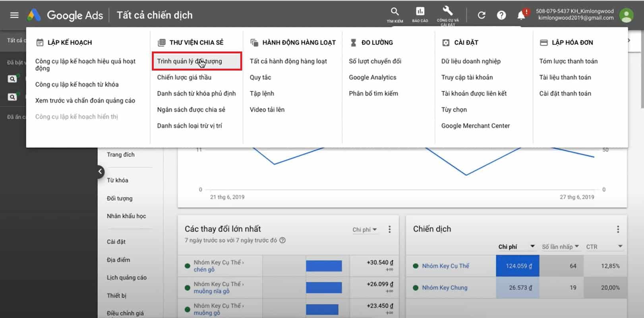Open the muỗng nĩa gỗ keyword link
The width and height of the screenshot is (644, 318).
(x=211, y=291)
